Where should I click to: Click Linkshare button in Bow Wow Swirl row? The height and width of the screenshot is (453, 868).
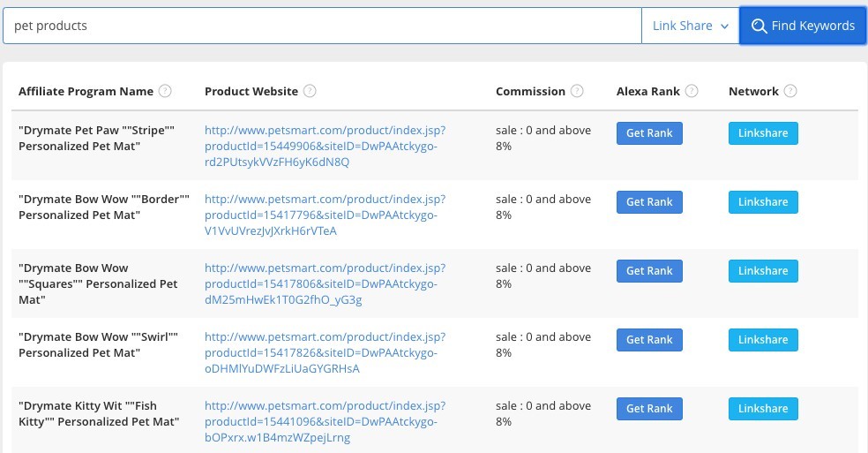[x=763, y=339]
